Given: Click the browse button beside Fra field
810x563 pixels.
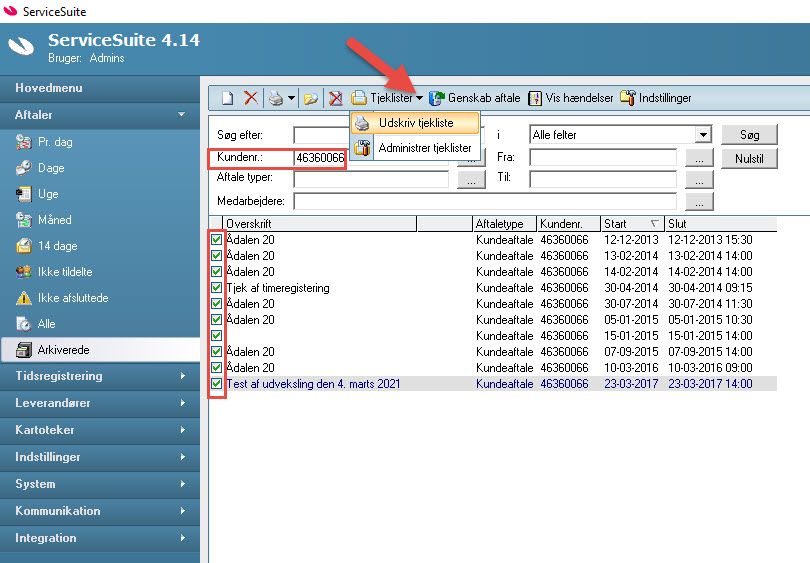Looking at the screenshot, I should click(x=699, y=159).
